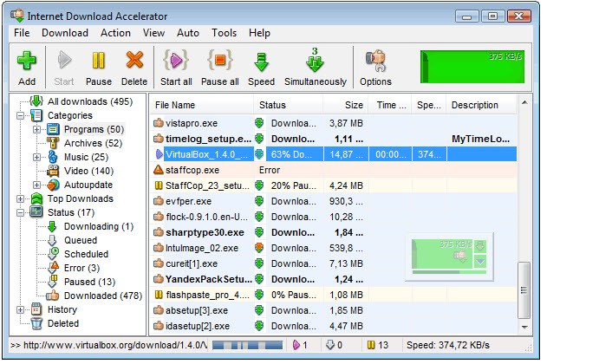Open Options from the toolbar

click(375, 68)
